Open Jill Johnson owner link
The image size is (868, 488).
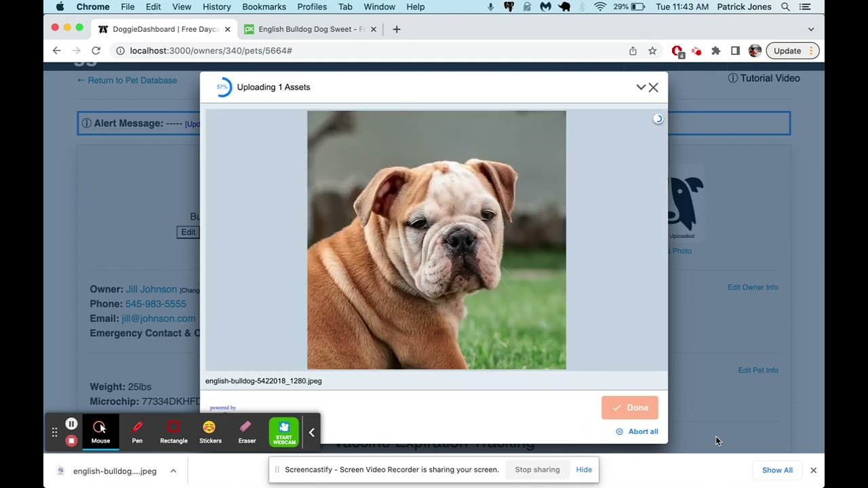coord(151,289)
